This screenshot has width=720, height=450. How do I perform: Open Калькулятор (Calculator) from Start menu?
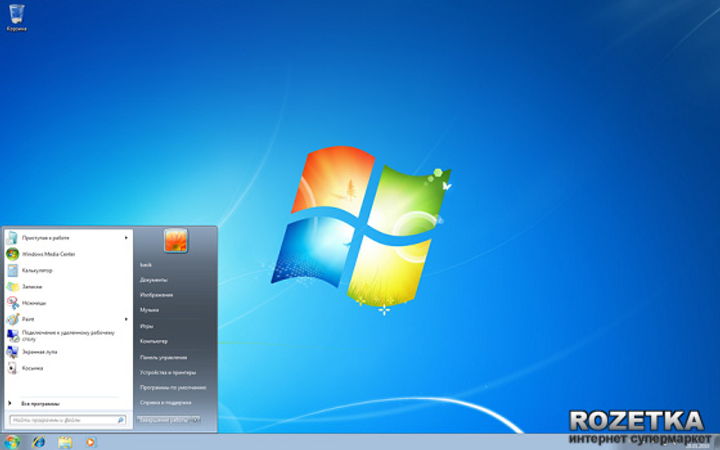(68, 270)
